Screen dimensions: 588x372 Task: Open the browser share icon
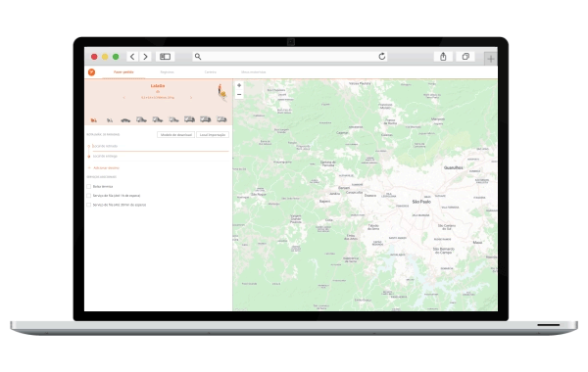[x=443, y=57]
